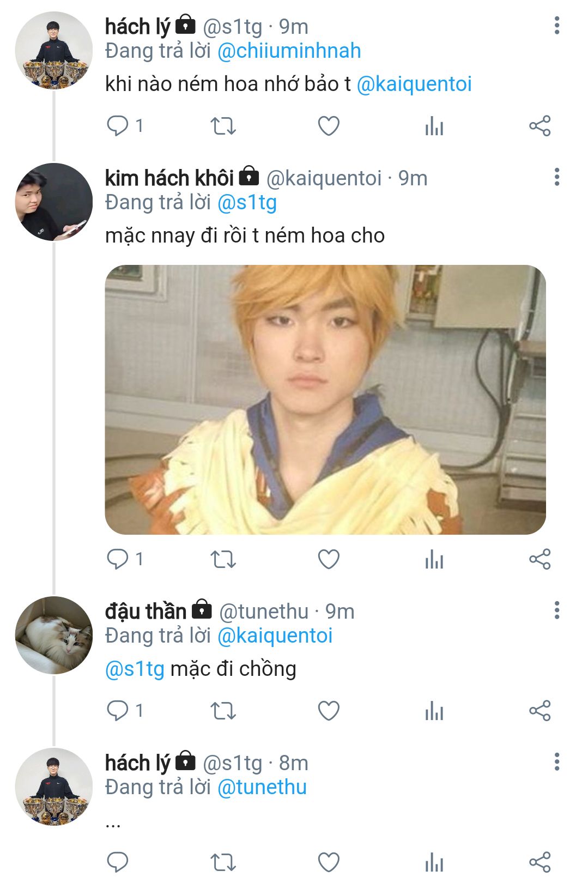Open the @chiiuminhnah profile mention
Image resolution: width=588 pixels, height=883 pixels.
(x=289, y=51)
